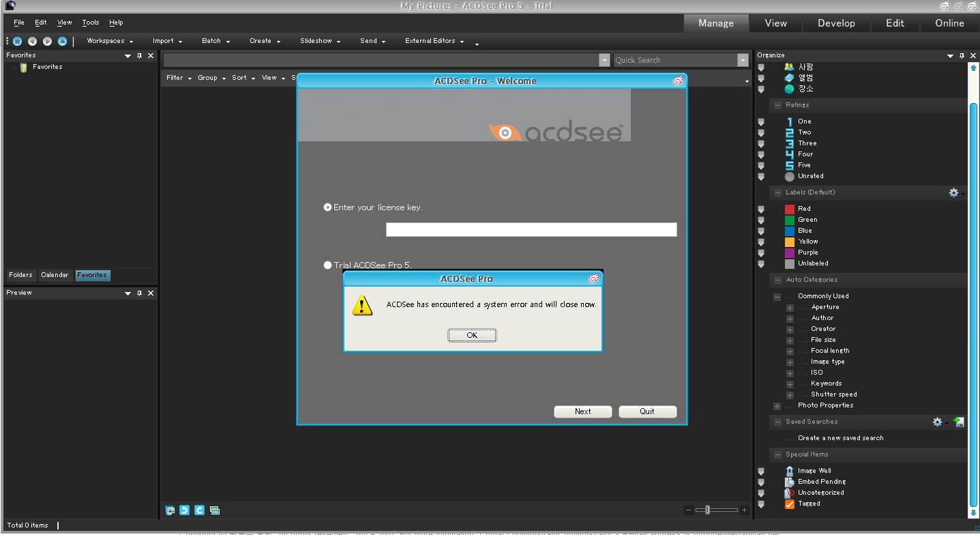Click the Embed Pending icon

pyautogui.click(x=790, y=482)
